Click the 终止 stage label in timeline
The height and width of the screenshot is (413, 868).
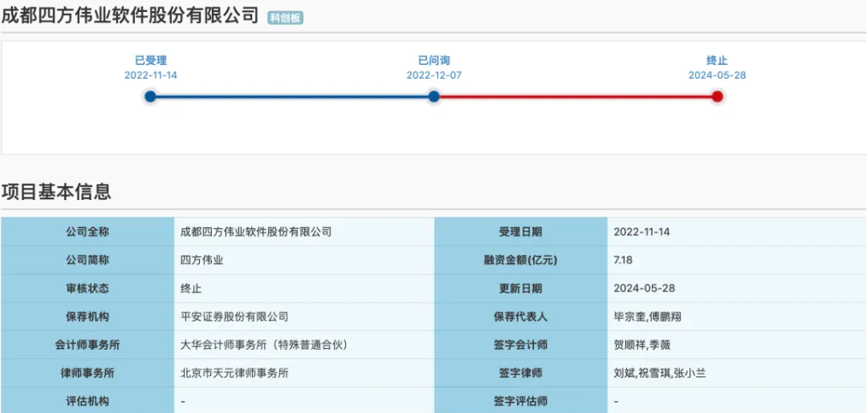718,61
